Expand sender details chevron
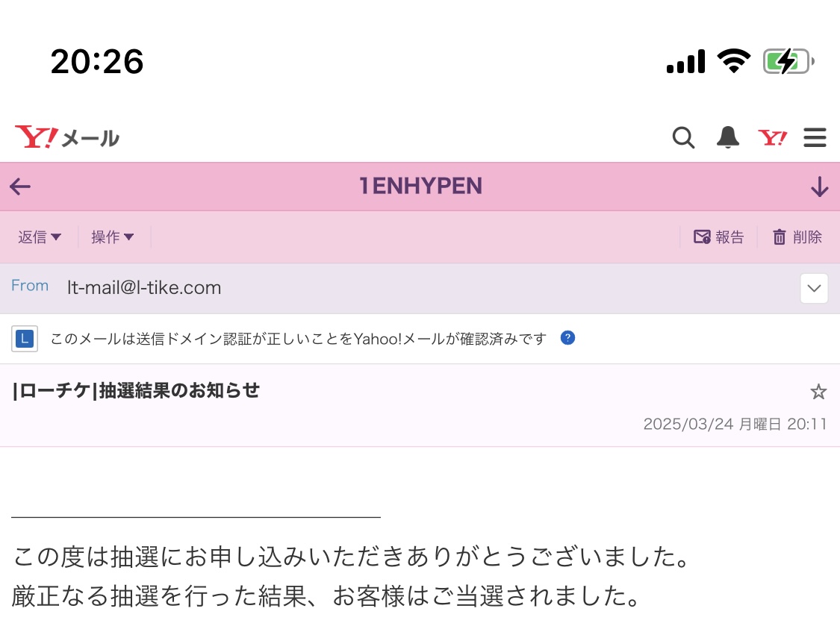 coord(814,288)
